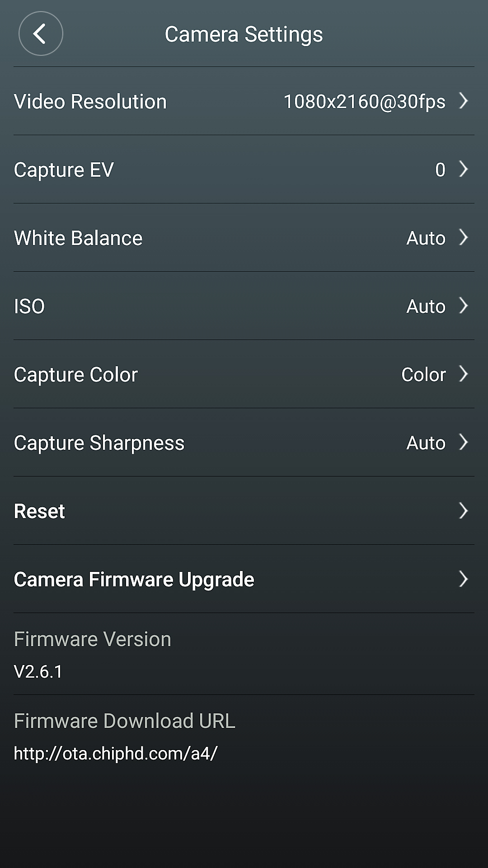The height and width of the screenshot is (868, 488).
Task: Open the ISO setting label
Action: click(29, 307)
